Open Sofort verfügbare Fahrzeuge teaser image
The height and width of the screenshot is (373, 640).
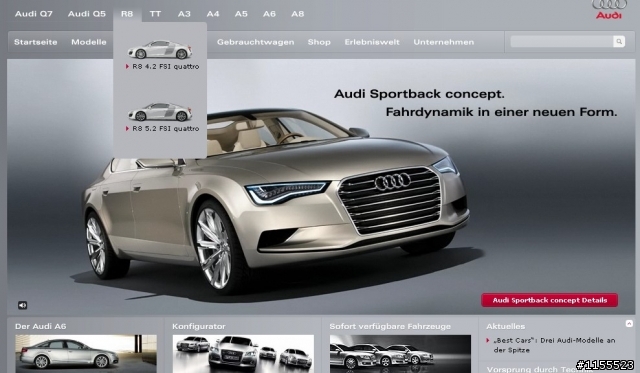click(x=400, y=354)
